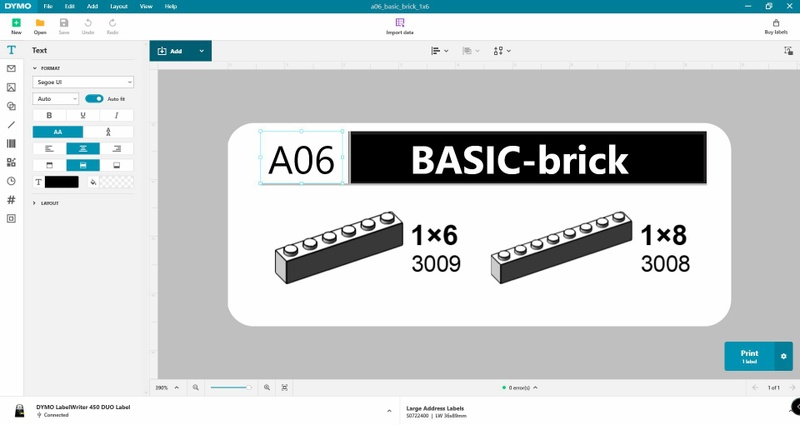Align text right
This screenshot has height=425, width=800.
(x=116, y=148)
